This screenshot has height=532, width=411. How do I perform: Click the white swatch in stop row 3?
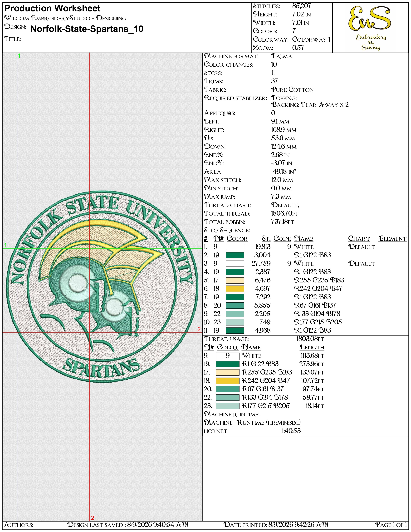point(235,264)
